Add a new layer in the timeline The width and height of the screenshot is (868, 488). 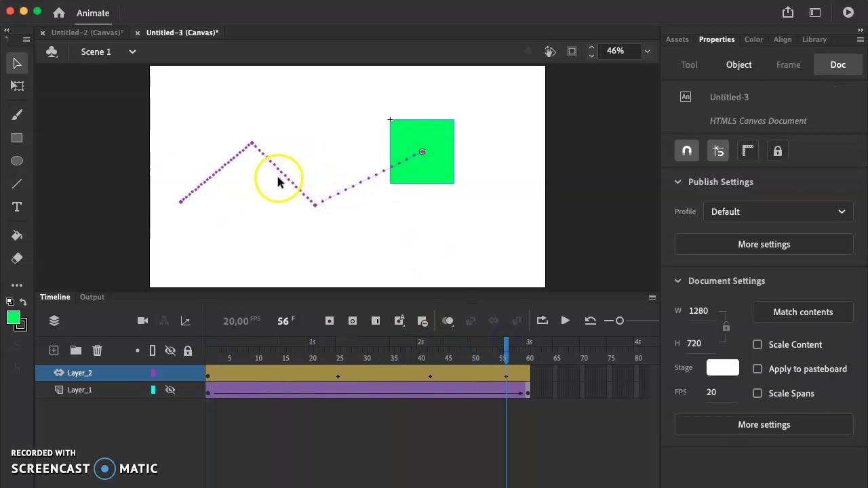[54, 350]
